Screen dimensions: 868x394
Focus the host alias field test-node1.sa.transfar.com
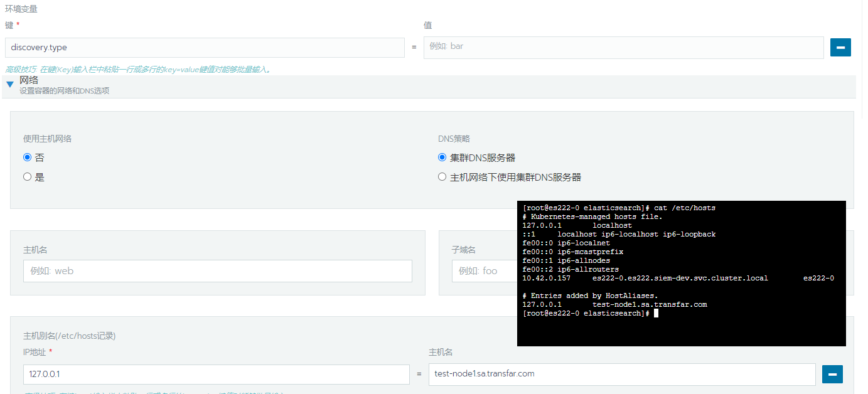click(622, 374)
